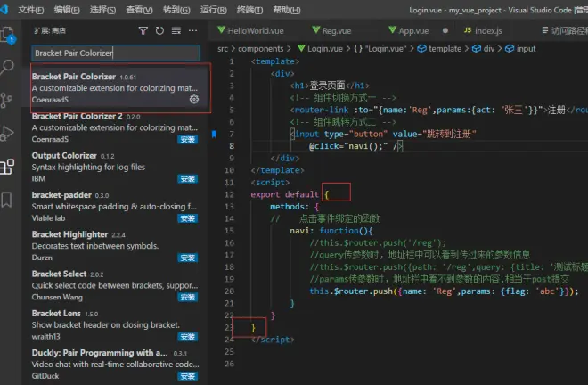The image size is (588, 385).
Task: Open the Explorer view in activity bar
Action: coord(7,35)
